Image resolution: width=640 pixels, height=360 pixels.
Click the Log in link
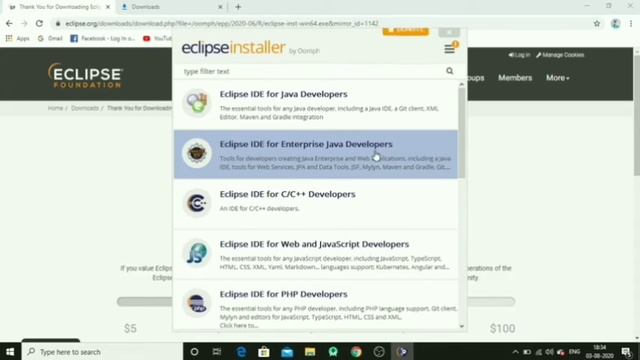point(519,55)
